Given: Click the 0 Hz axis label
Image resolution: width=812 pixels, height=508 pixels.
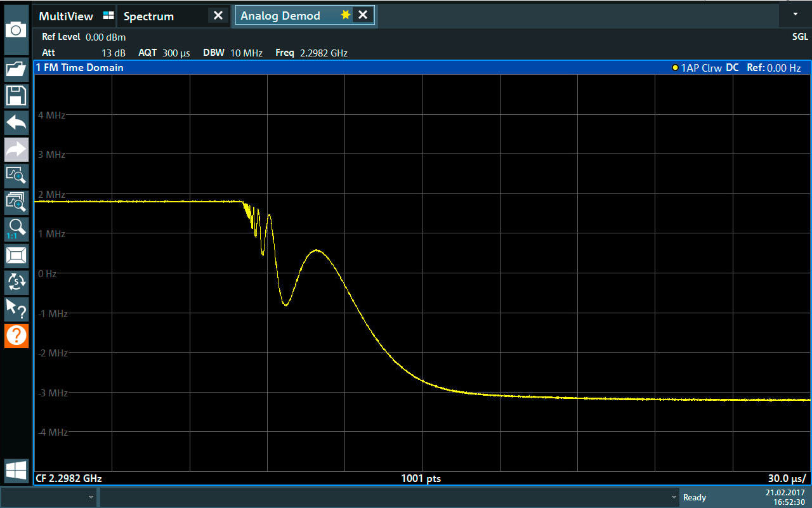Looking at the screenshot, I should click(47, 273).
